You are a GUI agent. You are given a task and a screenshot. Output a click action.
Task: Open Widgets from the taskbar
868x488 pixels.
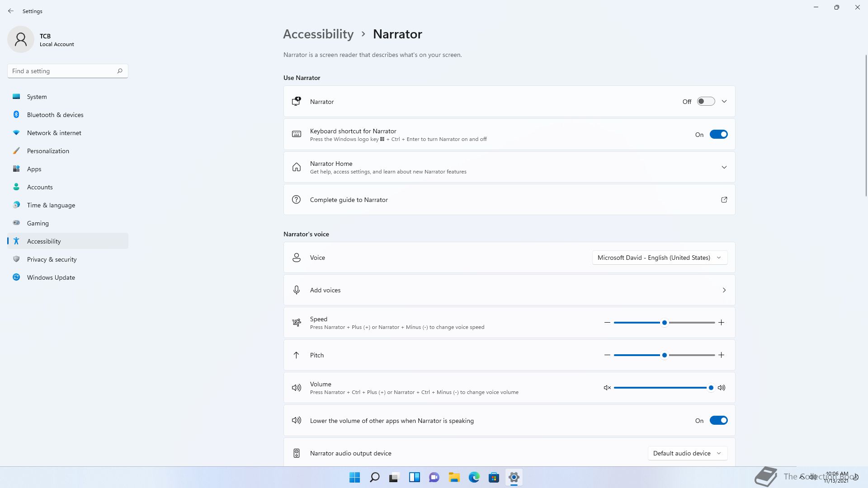pyautogui.click(x=415, y=477)
